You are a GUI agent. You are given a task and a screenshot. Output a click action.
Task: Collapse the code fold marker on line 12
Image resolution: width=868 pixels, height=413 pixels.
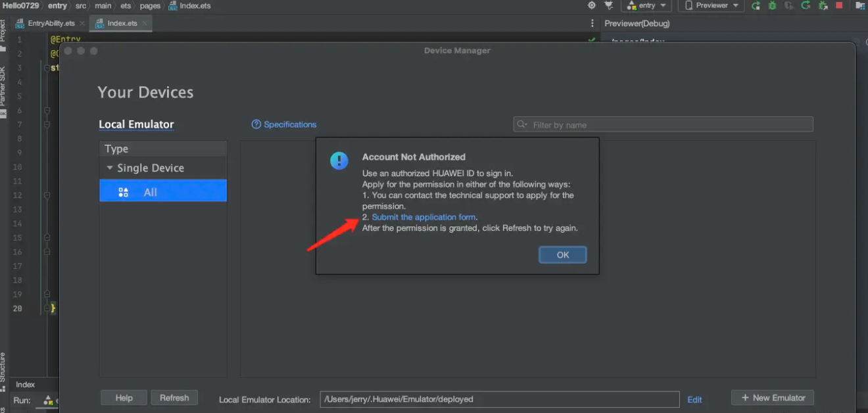point(47,195)
